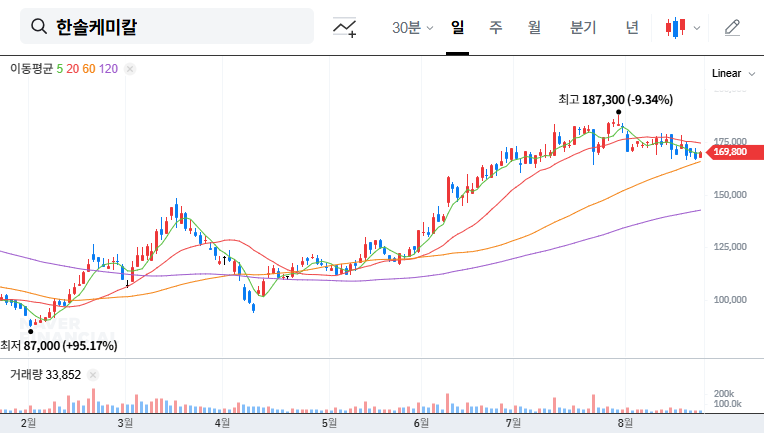The image size is (764, 433).
Task: Click the 20 moving average period
Action: coord(73,69)
